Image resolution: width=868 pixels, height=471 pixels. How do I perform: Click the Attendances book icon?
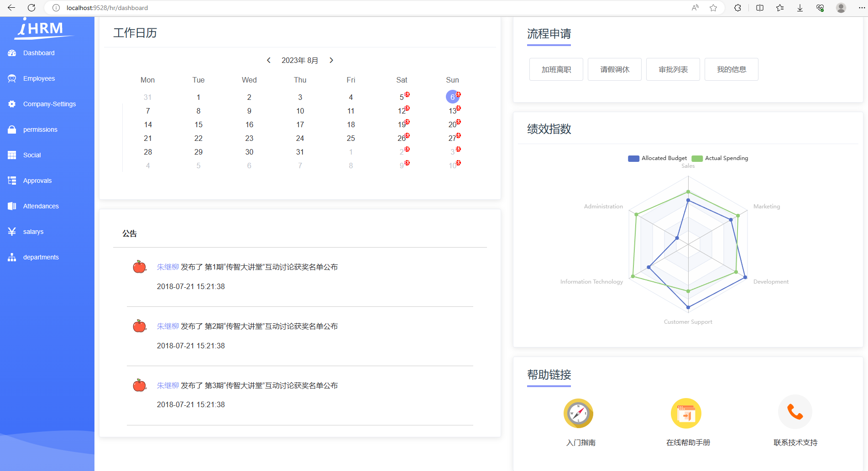tap(12, 206)
